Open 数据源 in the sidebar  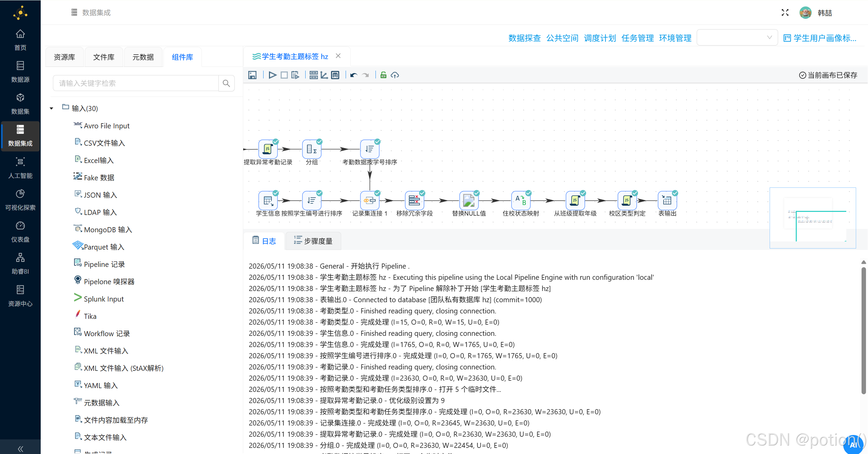click(x=20, y=72)
